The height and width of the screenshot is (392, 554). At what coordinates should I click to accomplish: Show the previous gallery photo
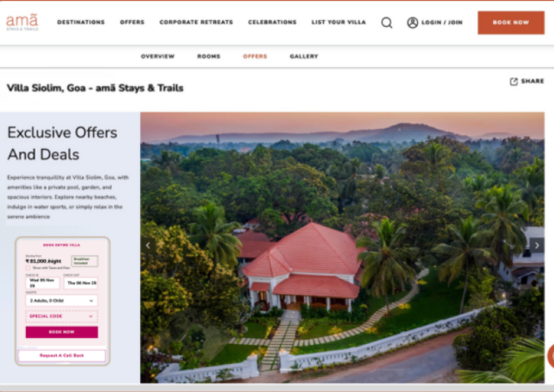pyautogui.click(x=148, y=246)
